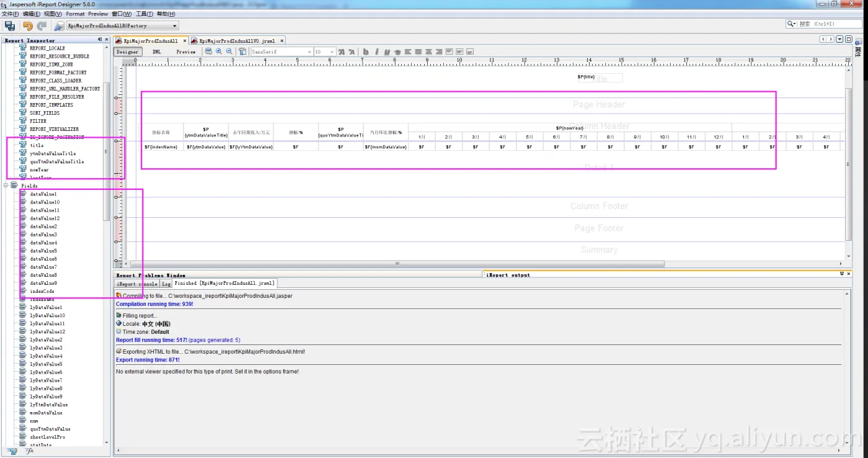Click the increase font size icon
This screenshot has width=868, height=458.
tap(342, 52)
